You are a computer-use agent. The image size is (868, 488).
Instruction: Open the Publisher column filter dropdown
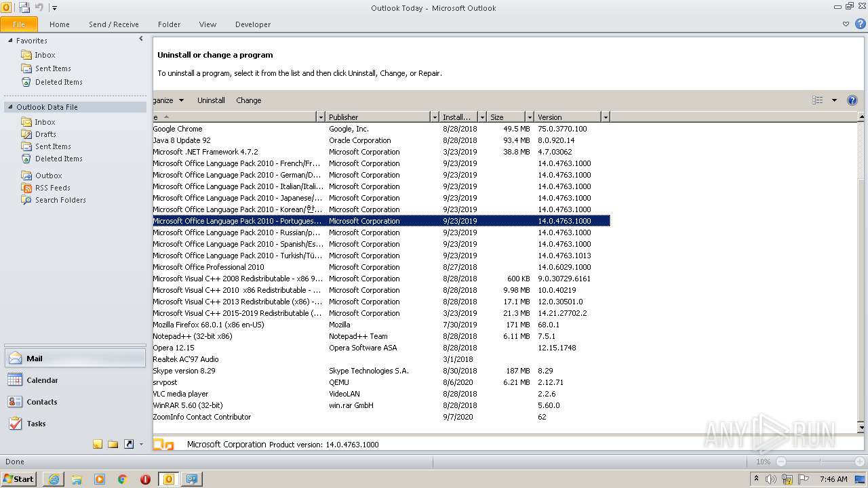pos(435,117)
